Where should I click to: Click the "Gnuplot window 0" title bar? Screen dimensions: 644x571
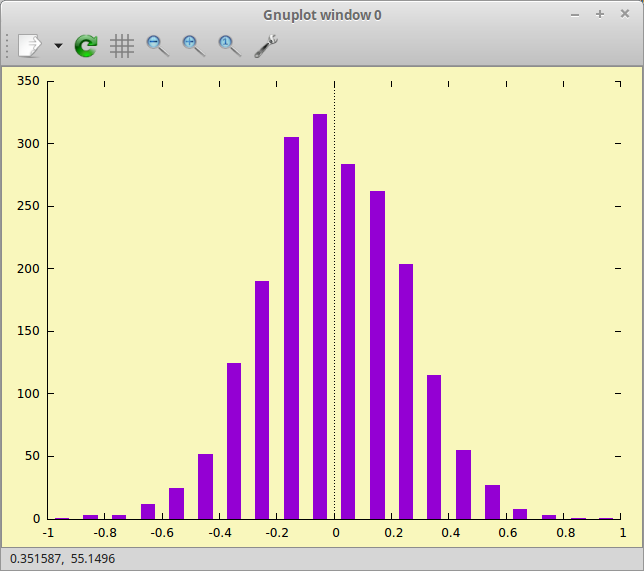(322, 14)
